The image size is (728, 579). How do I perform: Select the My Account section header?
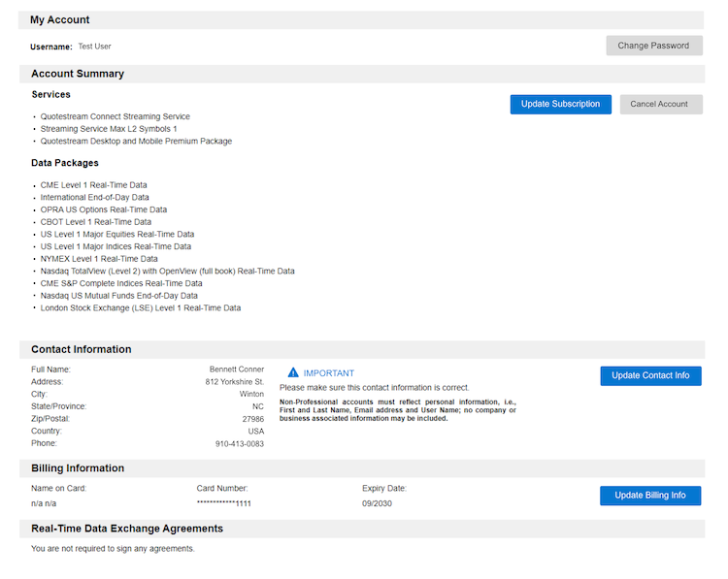pos(60,19)
